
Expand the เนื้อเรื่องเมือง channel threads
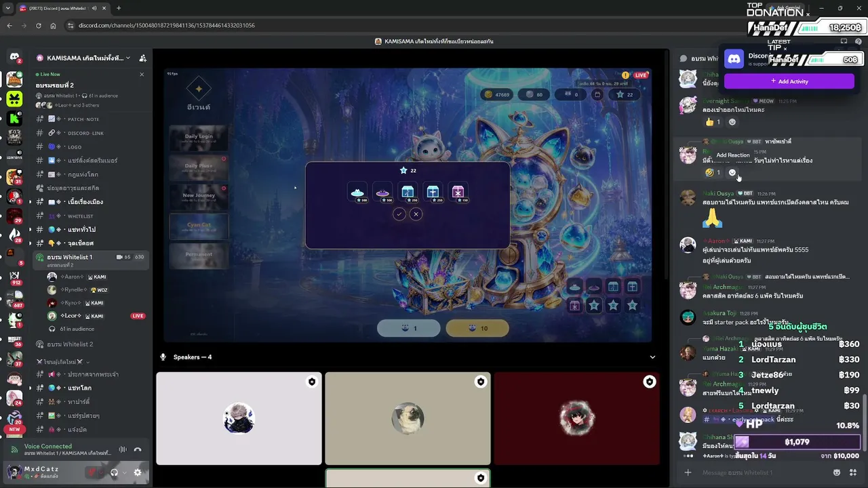point(30,202)
